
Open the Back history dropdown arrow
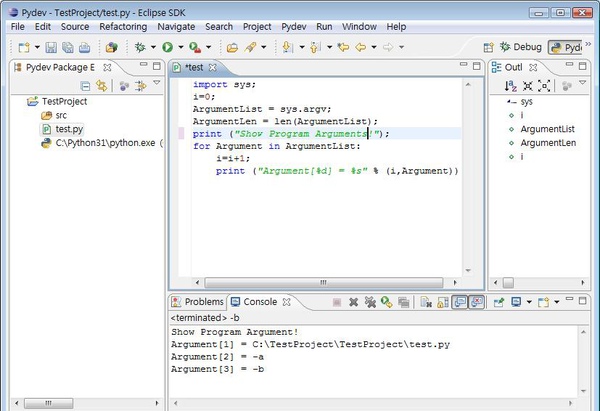[374, 47]
